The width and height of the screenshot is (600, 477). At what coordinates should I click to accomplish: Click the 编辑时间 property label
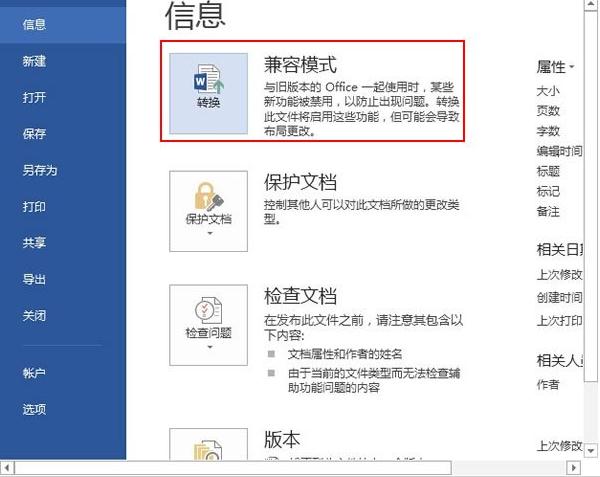(559, 151)
